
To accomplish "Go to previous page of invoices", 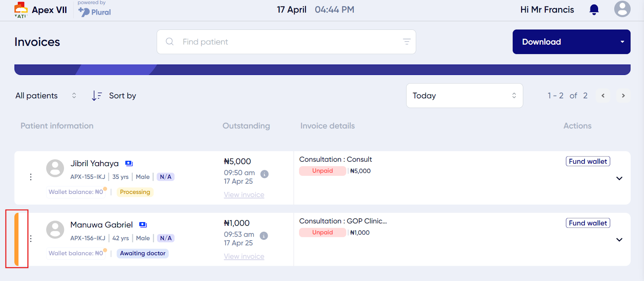I will pyautogui.click(x=603, y=96).
